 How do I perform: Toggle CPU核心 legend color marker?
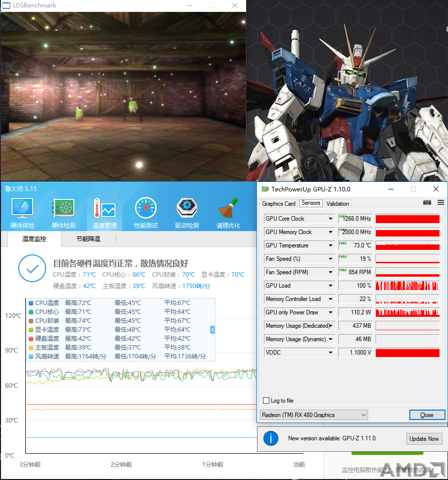[x=31, y=312]
